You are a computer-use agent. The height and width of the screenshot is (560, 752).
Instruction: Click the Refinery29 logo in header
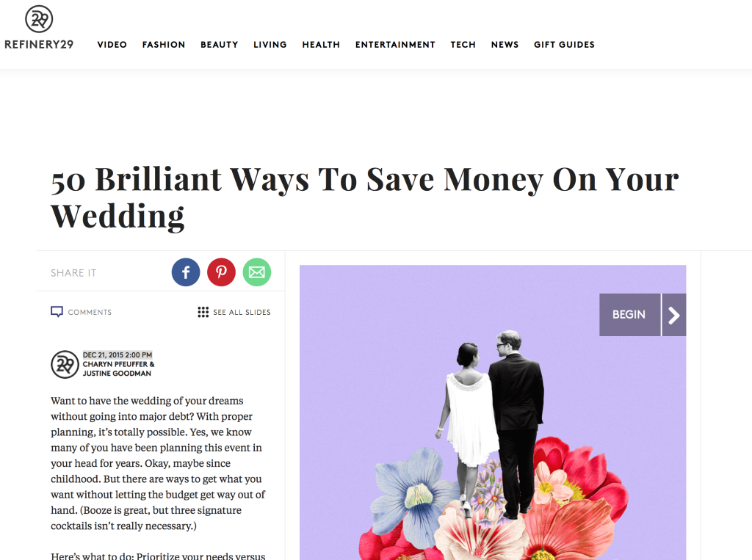[39, 28]
